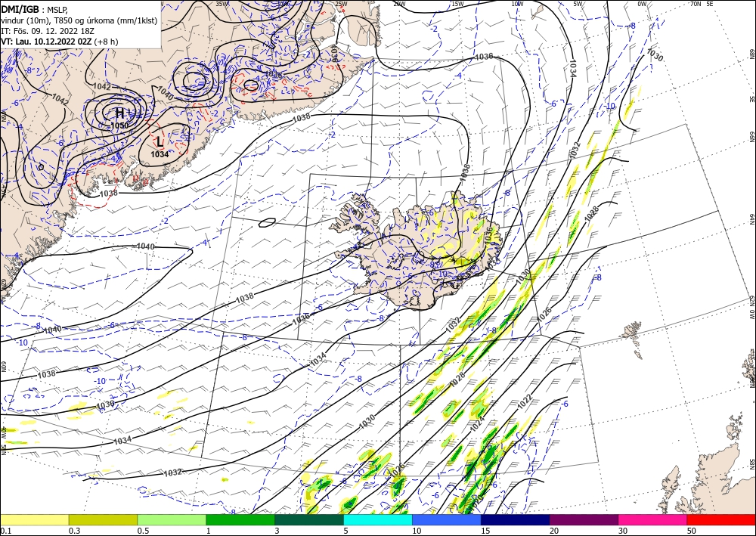Click the pink 30–50 legend swatch
Image resolution: width=756 pixels, height=536 pixels.
coord(652,519)
